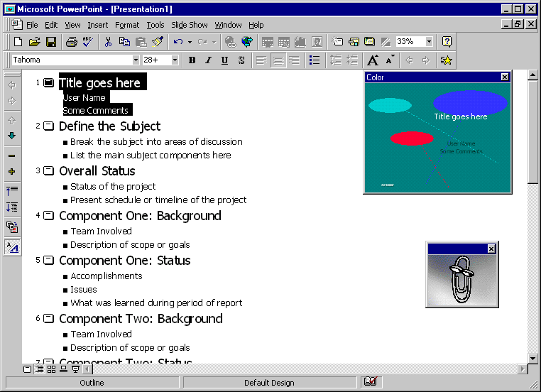Open the Format menu
This screenshot has height=392, width=541.
[127, 25]
